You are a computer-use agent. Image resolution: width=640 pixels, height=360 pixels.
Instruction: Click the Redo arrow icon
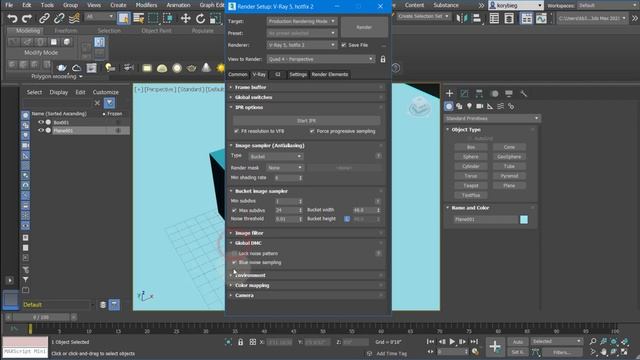tap(27, 18)
